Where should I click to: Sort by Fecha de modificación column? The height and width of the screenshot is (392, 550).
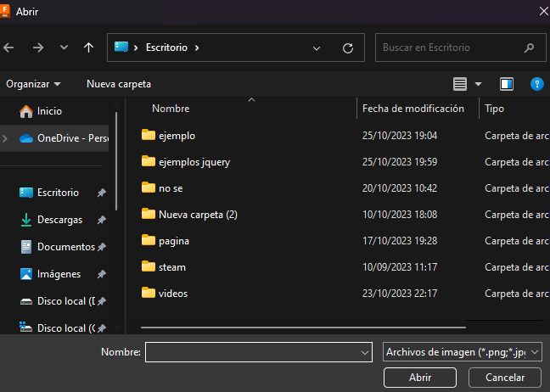(413, 109)
